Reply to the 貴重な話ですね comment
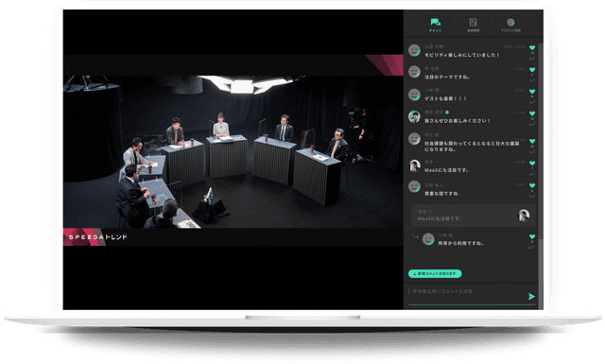 pos(532,196)
